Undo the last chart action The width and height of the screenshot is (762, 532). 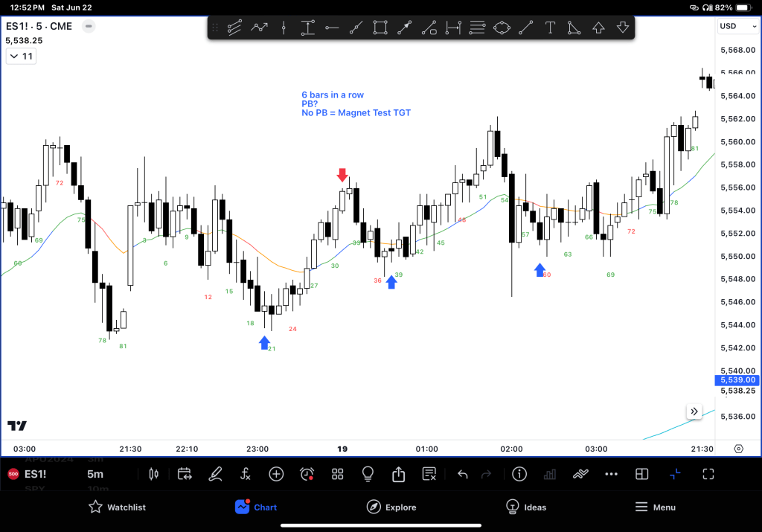click(462, 474)
